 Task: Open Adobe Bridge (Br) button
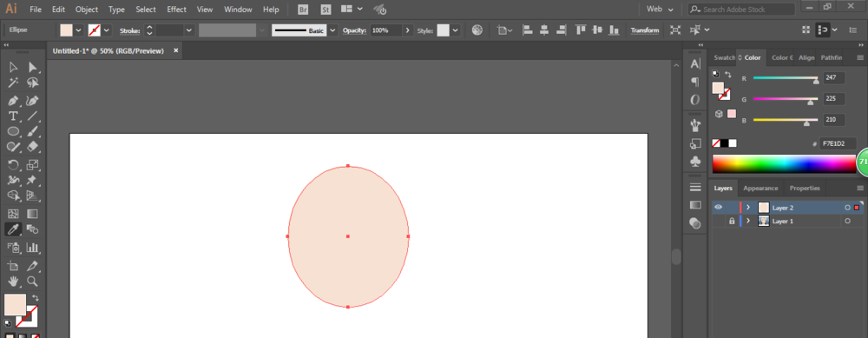point(303,10)
